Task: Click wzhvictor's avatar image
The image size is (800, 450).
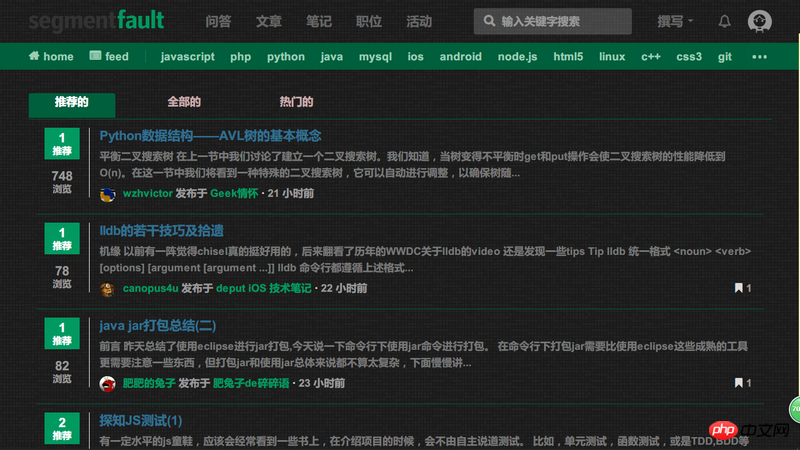Action: coord(107,194)
